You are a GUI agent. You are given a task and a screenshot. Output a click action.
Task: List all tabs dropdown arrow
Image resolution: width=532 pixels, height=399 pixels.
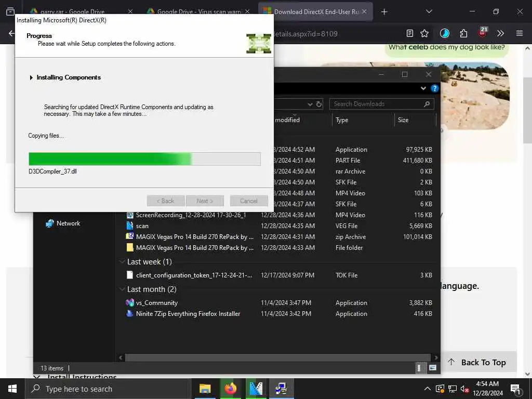pyautogui.click(x=429, y=11)
